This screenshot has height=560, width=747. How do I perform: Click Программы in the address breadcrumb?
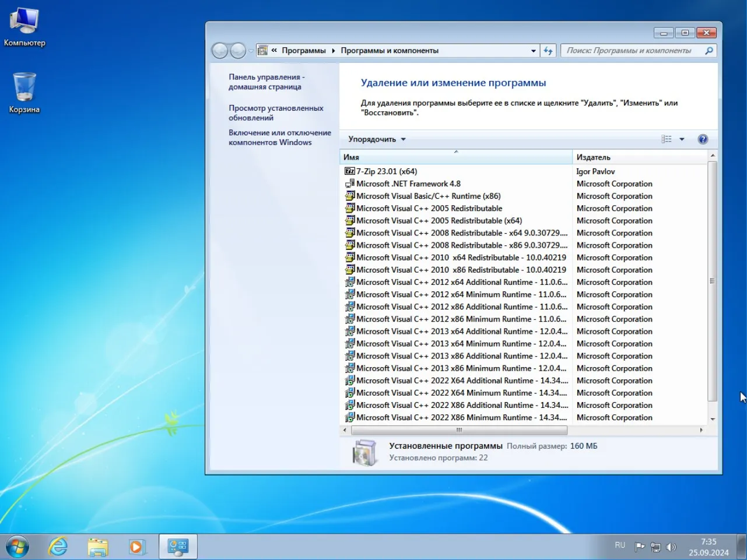point(304,51)
